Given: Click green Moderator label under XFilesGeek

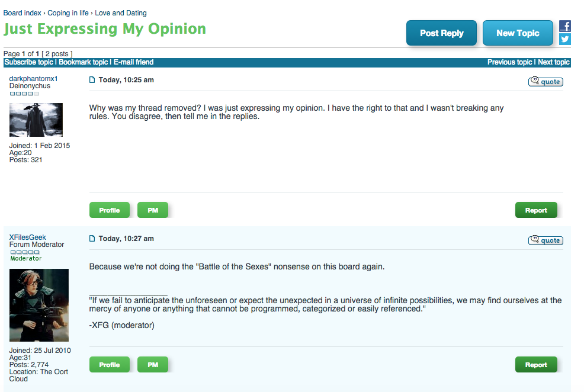Looking at the screenshot, I should (26, 258).
